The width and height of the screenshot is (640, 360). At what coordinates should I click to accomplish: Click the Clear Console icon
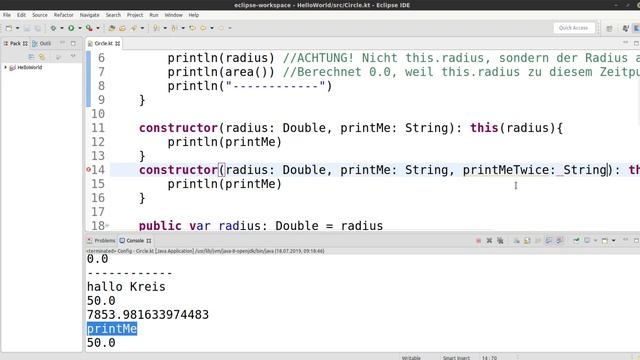(516, 241)
